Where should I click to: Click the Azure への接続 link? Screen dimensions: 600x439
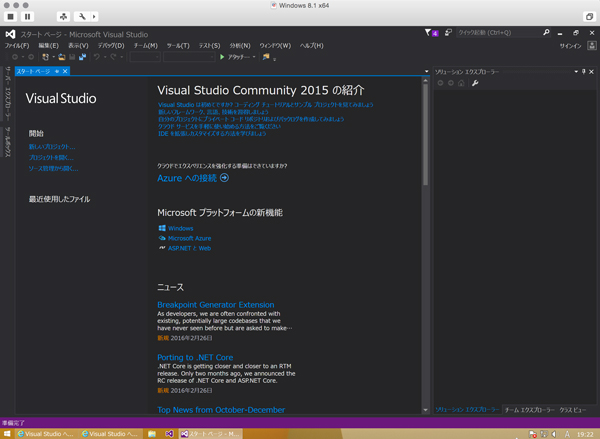coord(187,178)
